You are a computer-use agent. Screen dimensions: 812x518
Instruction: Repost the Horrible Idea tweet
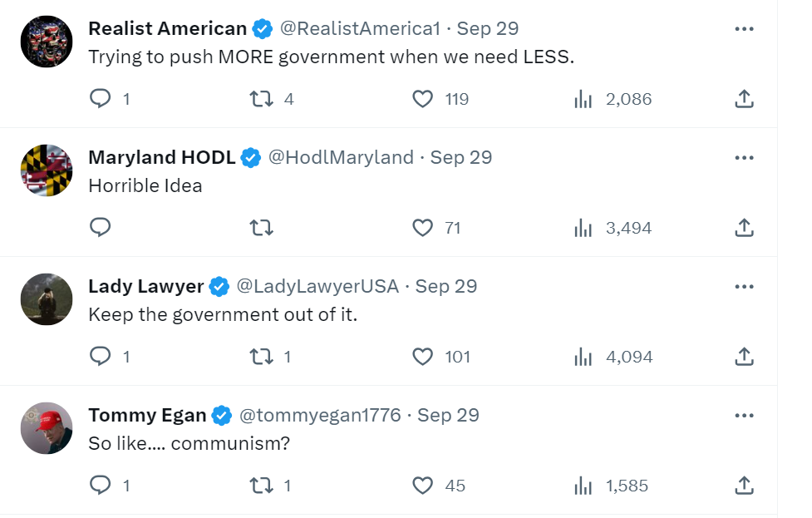262,227
